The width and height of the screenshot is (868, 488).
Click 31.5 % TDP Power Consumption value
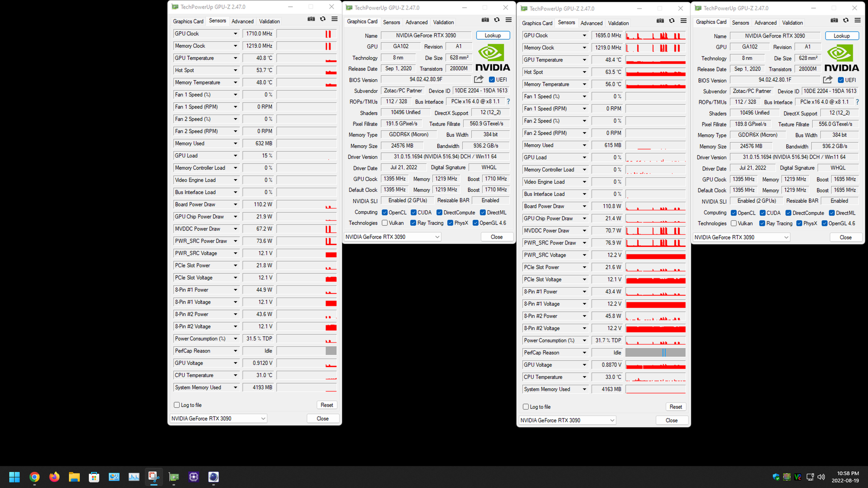pyautogui.click(x=259, y=338)
